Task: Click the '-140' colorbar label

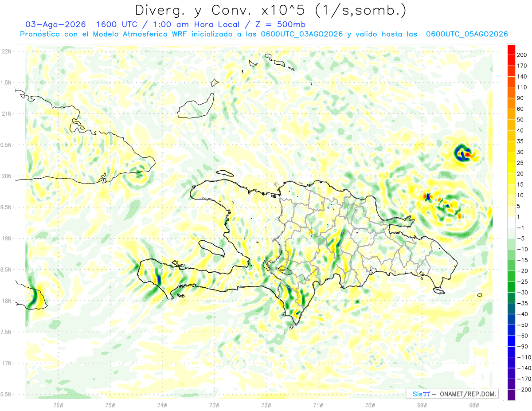Action: point(524,368)
